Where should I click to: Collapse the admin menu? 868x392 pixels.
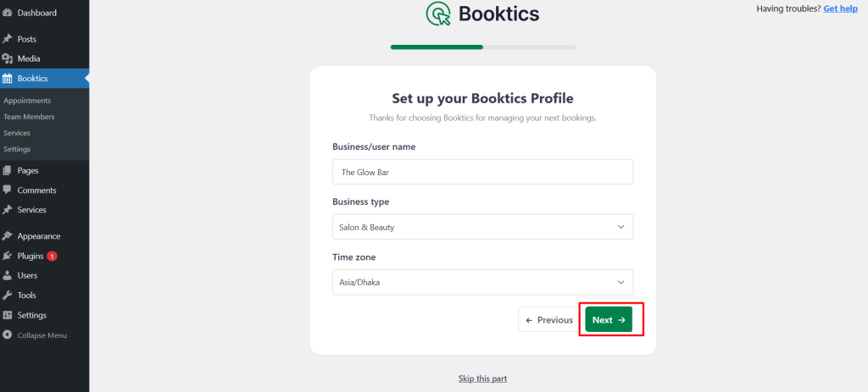pos(36,335)
